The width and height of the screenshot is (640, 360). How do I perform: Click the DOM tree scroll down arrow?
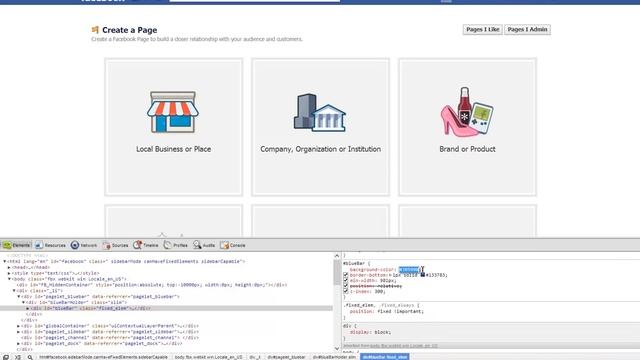point(337,348)
